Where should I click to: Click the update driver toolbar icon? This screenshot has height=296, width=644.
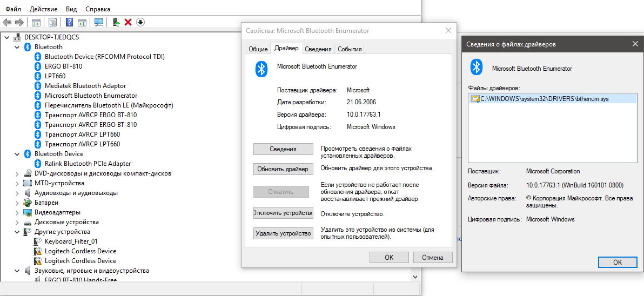[x=116, y=22]
